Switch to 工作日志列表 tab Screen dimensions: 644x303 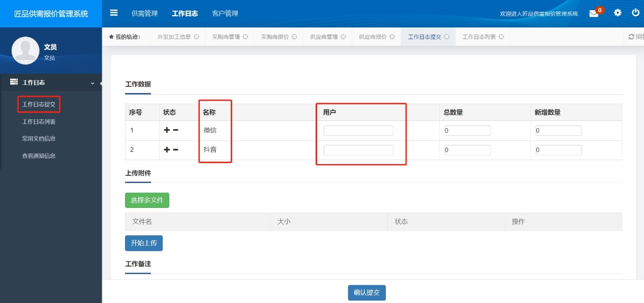479,37
